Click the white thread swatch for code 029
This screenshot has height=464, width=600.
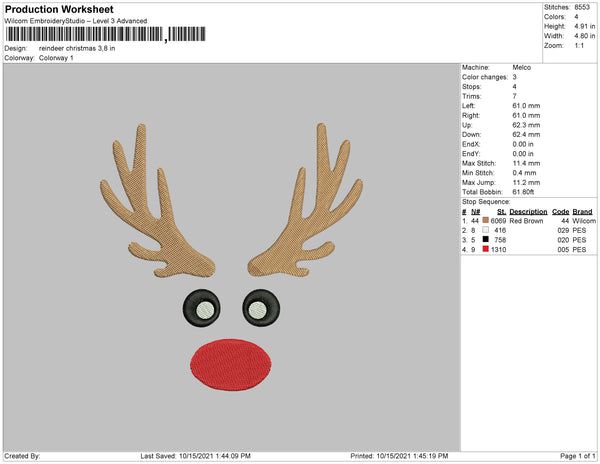click(486, 230)
